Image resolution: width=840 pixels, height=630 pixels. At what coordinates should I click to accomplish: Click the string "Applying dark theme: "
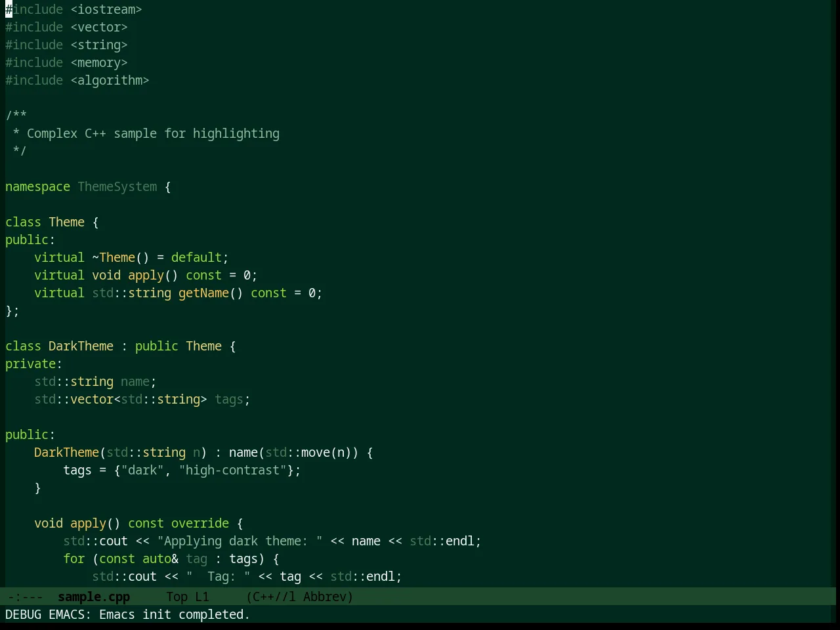tap(240, 541)
